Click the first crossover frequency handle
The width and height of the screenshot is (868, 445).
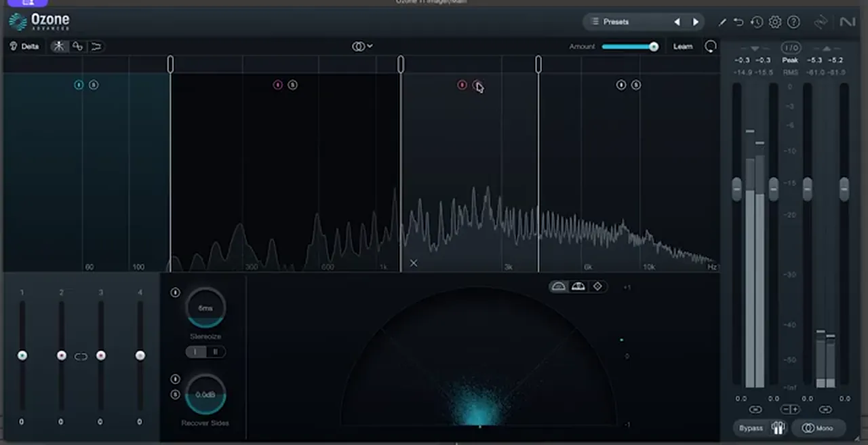click(x=170, y=64)
